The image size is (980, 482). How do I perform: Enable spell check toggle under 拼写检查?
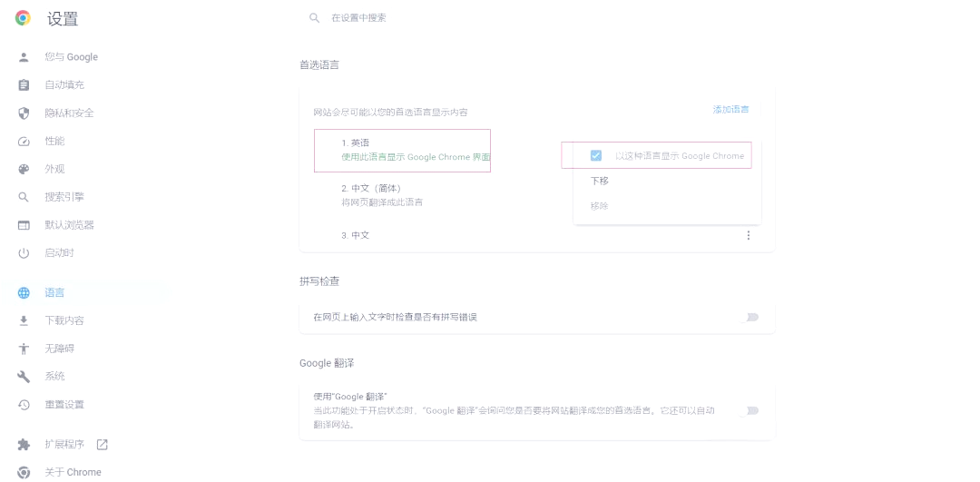[751, 318]
